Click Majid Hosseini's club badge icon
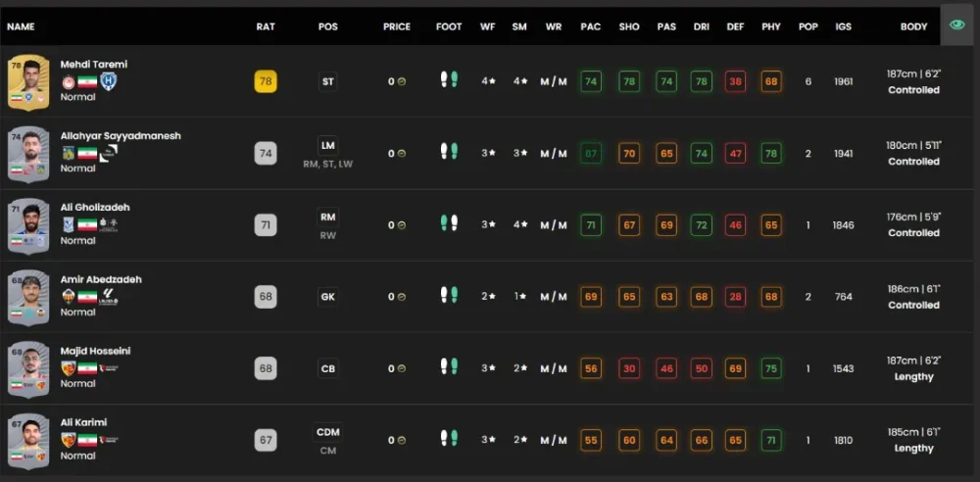This screenshot has height=482, width=980. click(x=68, y=368)
